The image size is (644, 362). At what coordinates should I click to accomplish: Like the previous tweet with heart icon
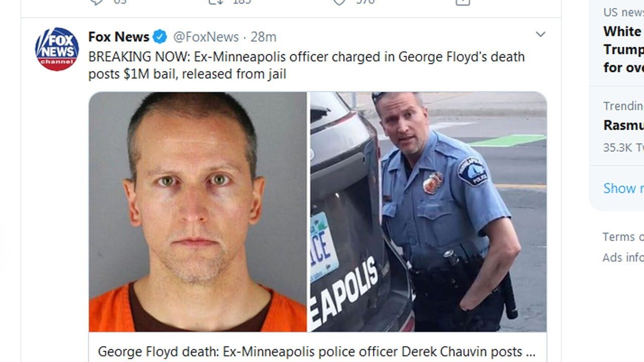click(x=340, y=2)
